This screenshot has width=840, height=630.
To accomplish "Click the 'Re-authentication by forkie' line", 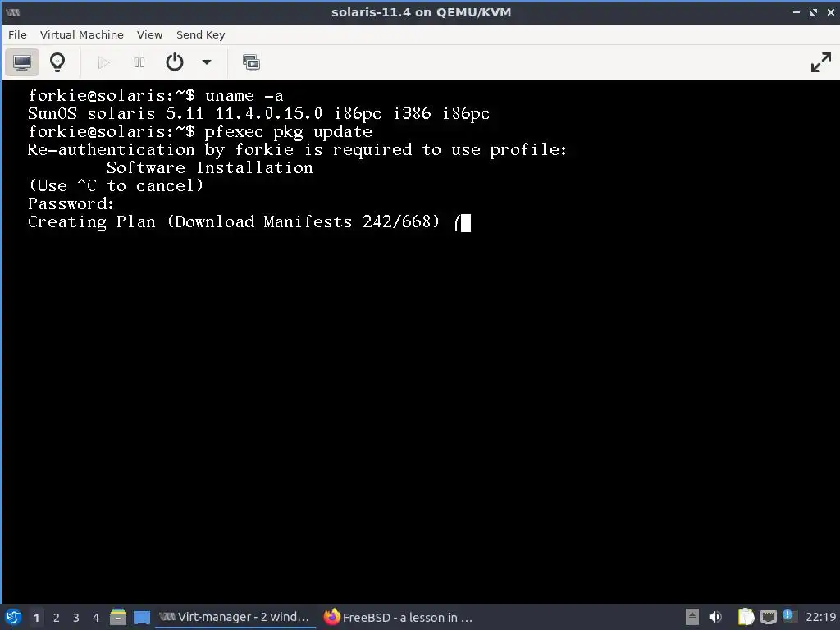I will click(297, 149).
